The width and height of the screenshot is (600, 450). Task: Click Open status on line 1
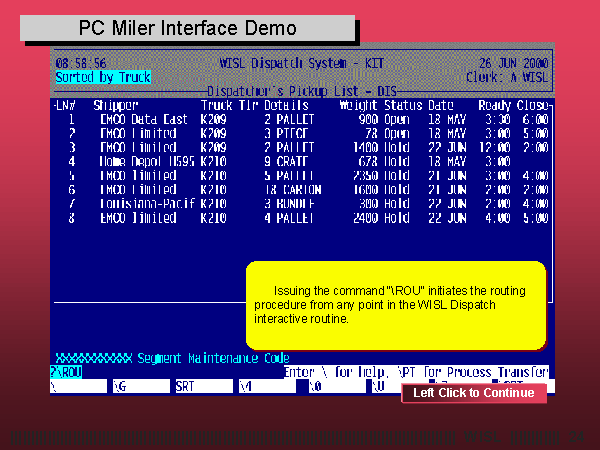(x=397, y=119)
